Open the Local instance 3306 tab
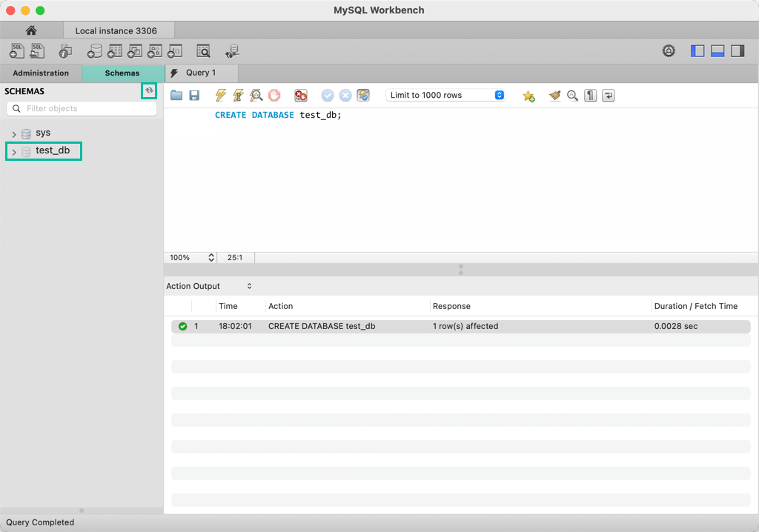 click(119, 30)
